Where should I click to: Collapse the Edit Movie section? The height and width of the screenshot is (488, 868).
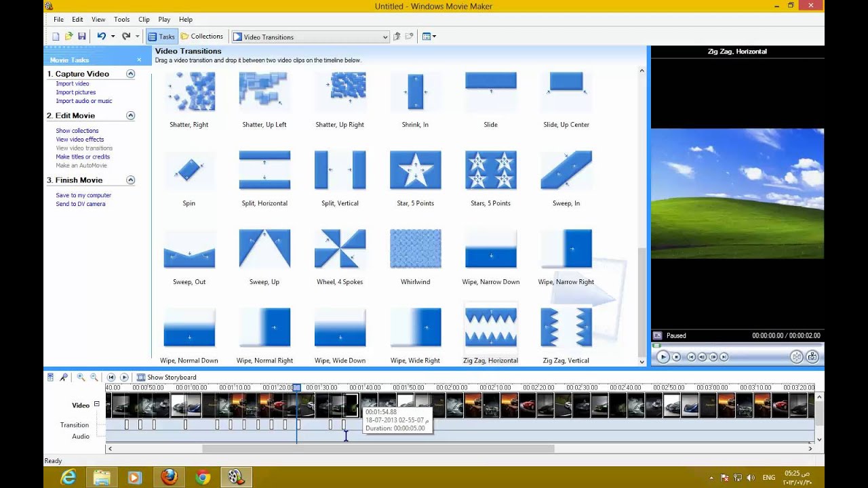[131, 116]
